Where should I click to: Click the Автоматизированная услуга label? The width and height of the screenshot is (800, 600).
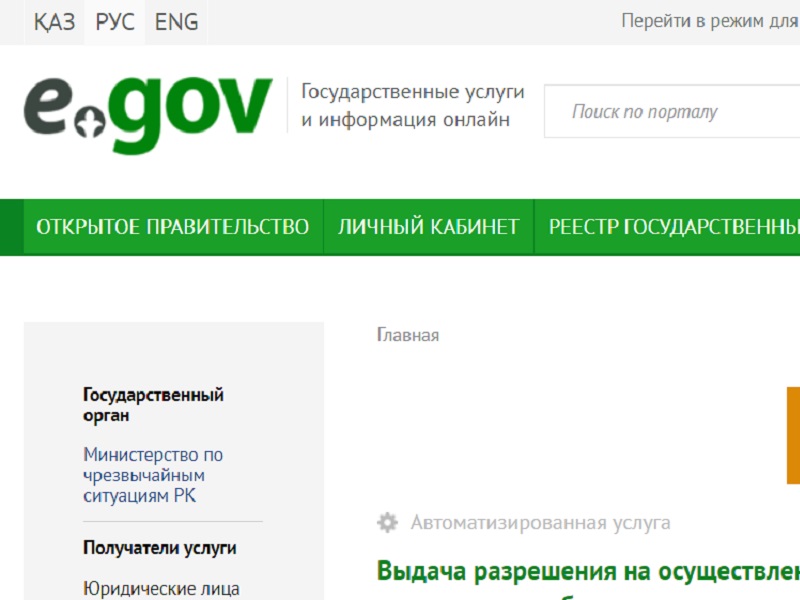pos(540,521)
